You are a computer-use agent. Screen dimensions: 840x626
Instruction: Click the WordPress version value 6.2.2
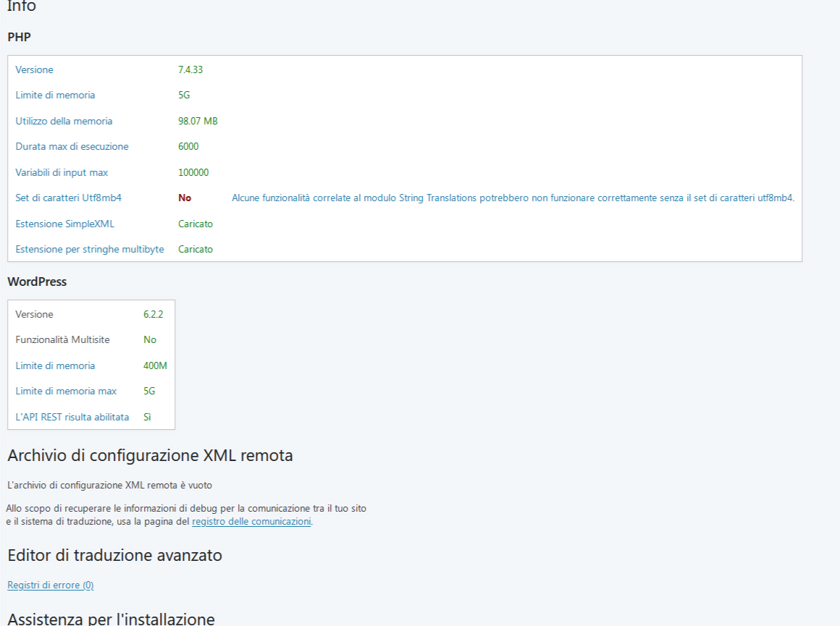tap(154, 314)
